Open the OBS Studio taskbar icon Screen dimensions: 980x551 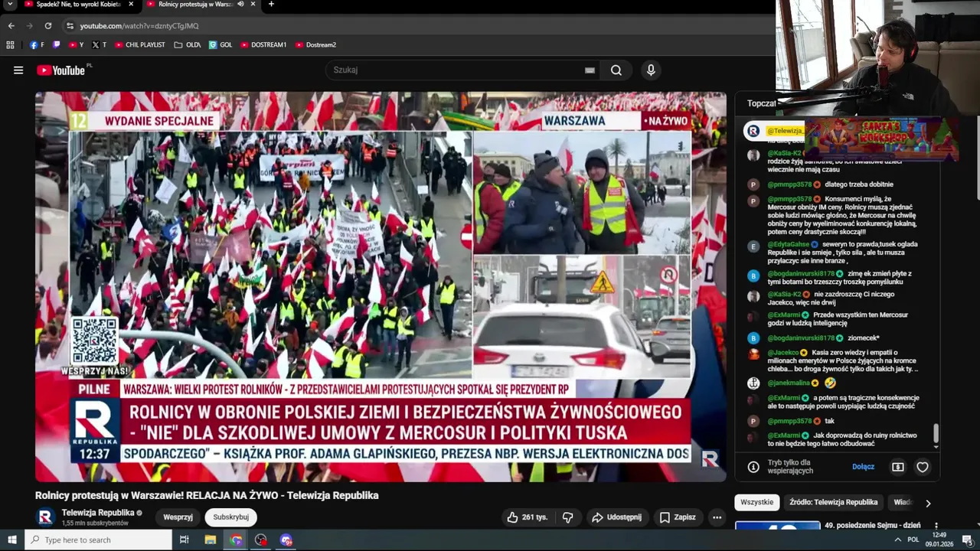click(x=261, y=540)
